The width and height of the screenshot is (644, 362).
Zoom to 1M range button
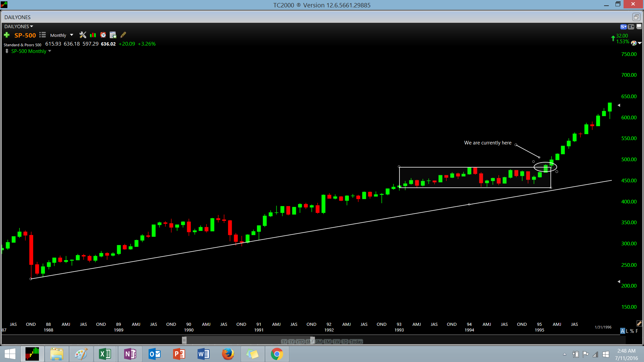[x=327, y=342]
